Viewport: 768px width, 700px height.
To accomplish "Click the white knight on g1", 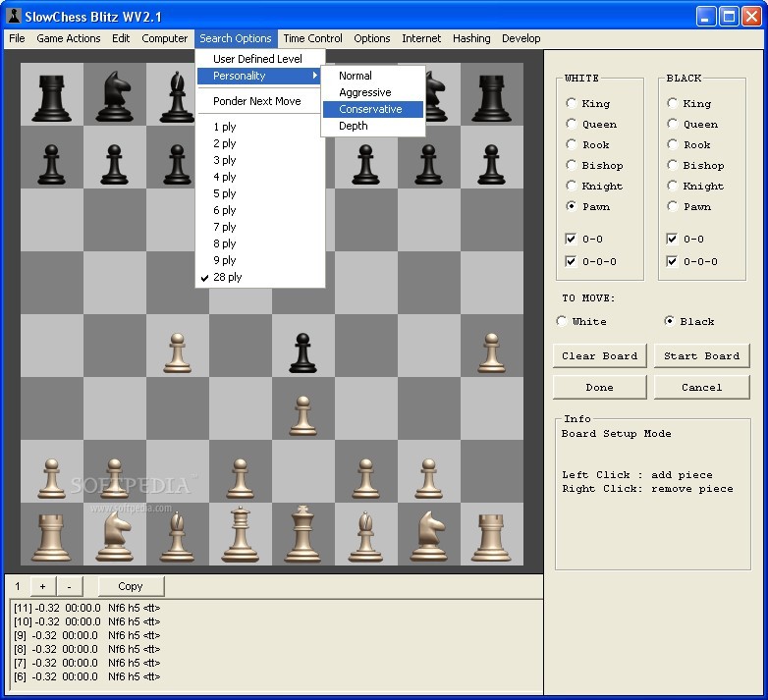I will [428, 535].
